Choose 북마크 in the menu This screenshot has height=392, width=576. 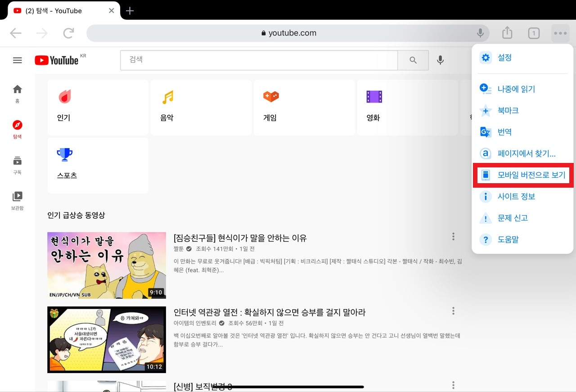click(522, 110)
